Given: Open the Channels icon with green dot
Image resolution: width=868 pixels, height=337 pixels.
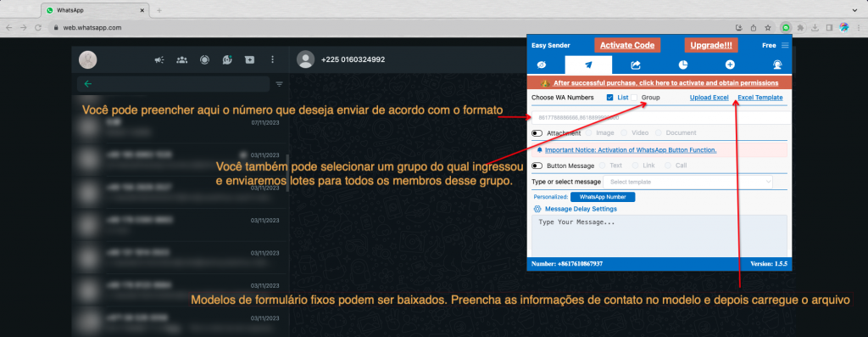Looking at the screenshot, I should [x=227, y=60].
